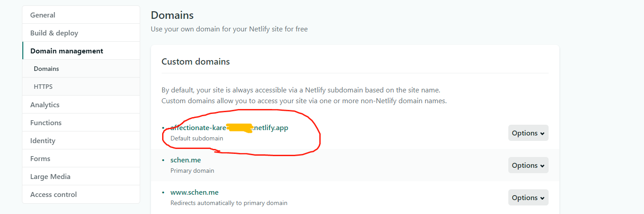The image size is (644, 214).
Task: Open the Domains sub-item
Action: (47, 69)
